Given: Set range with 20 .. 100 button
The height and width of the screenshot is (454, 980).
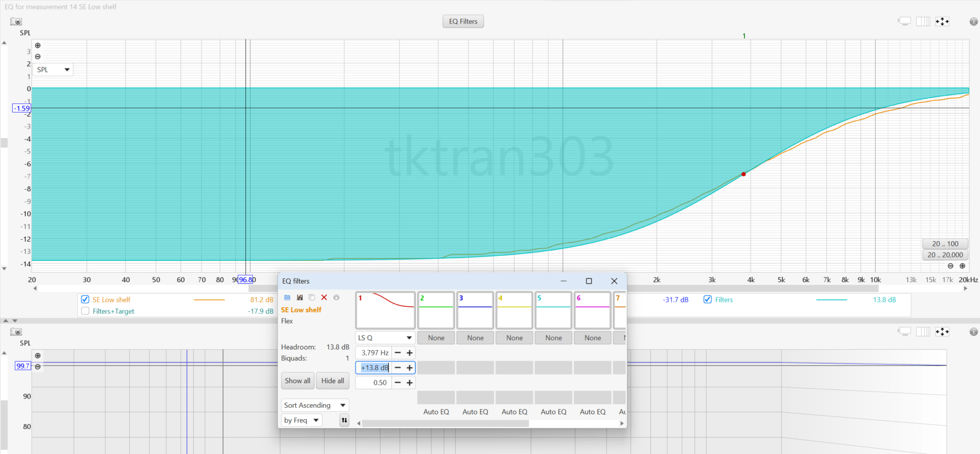Looking at the screenshot, I should tap(945, 244).
